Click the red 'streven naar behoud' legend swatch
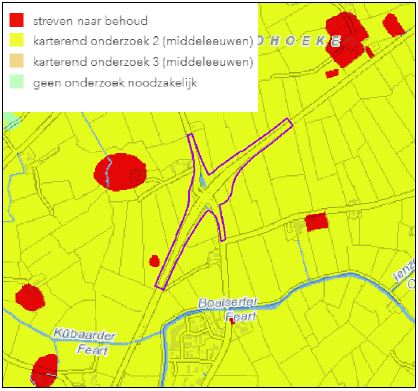 (x=16, y=20)
